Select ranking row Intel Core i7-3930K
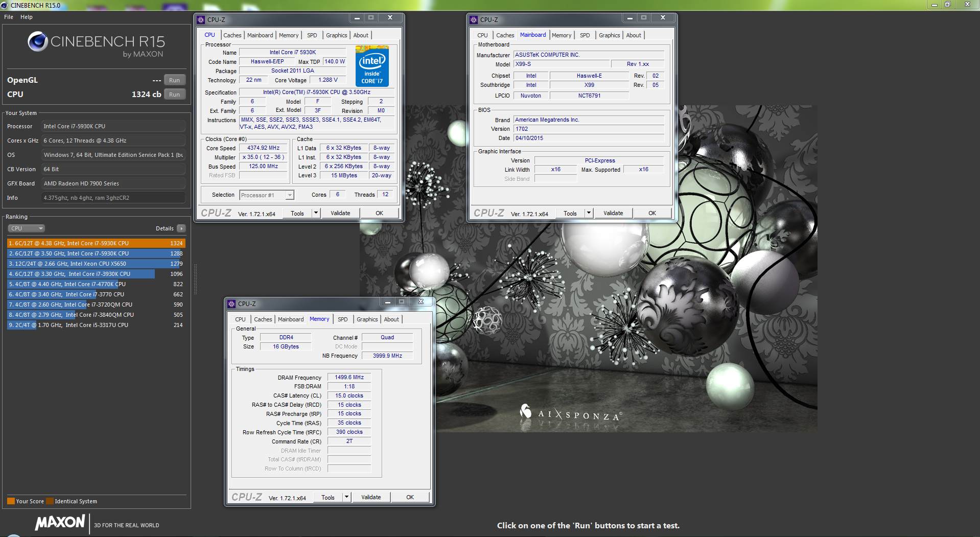Image resolution: width=980 pixels, height=537 pixels. [x=96, y=274]
